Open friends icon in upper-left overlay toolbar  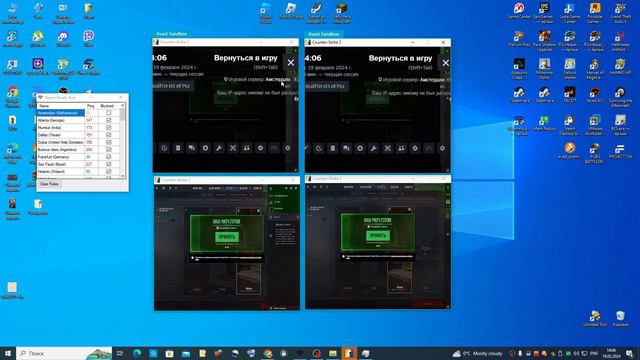tap(247, 148)
